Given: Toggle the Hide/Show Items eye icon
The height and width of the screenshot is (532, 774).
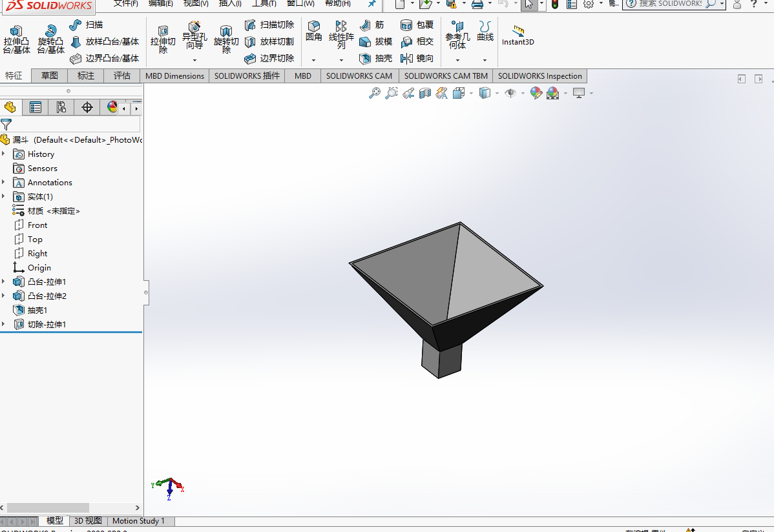Looking at the screenshot, I should pos(510,93).
